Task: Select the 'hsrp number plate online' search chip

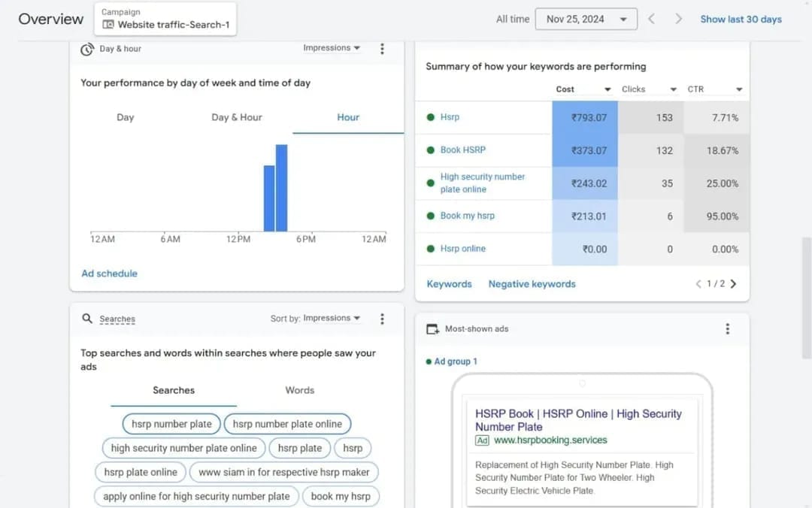Action: click(287, 424)
